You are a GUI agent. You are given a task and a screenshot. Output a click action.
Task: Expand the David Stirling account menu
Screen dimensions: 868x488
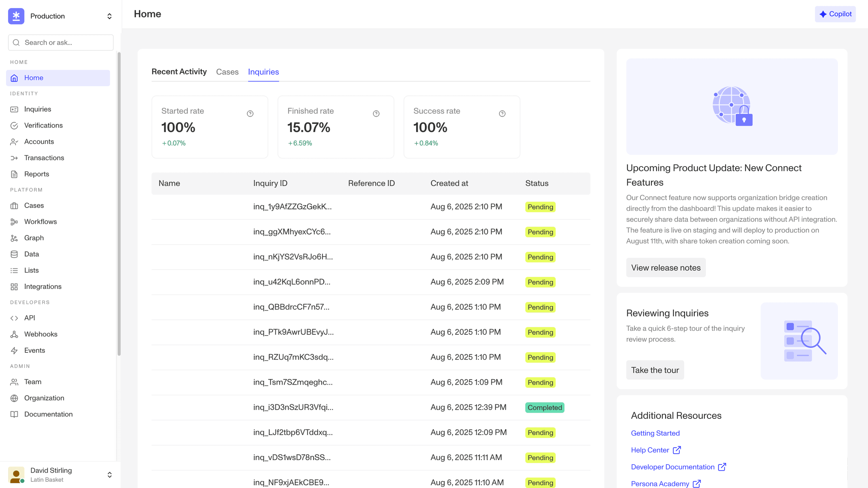click(61, 474)
